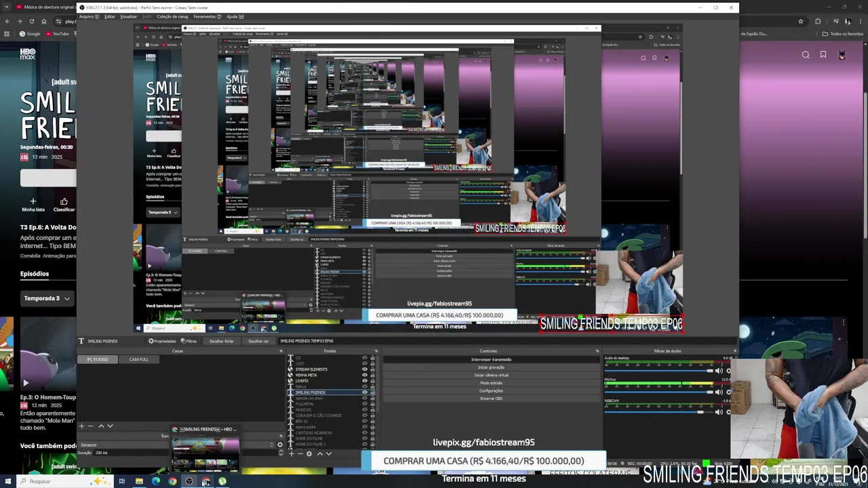This screenshot has width=868, height=488.
Task: Open File Explorer from the taskbar
Action: (139, 481)
